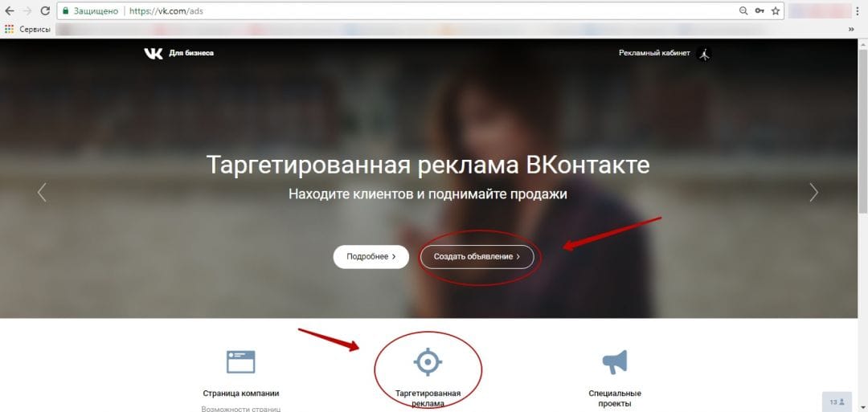Open the Страница компании section label
The height and width of the screenshot is (412, 868).
coord(241,394)
